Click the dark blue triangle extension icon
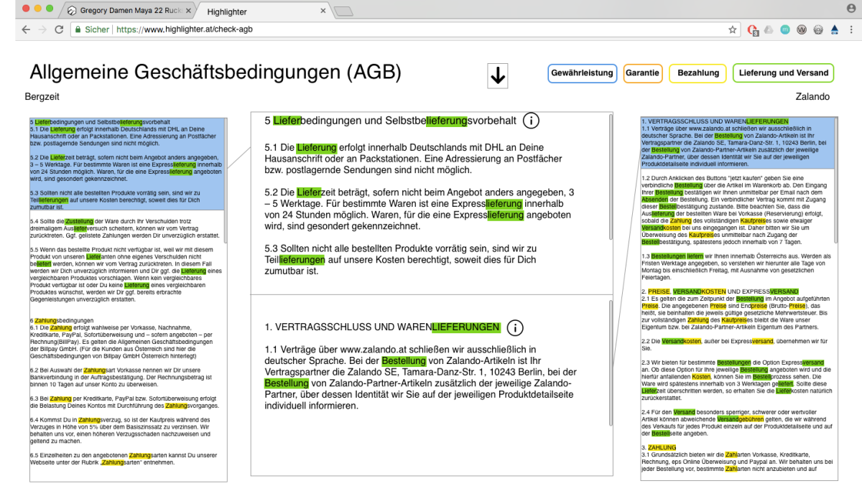This screenshot has width=862, height=504. click(834, 30)
